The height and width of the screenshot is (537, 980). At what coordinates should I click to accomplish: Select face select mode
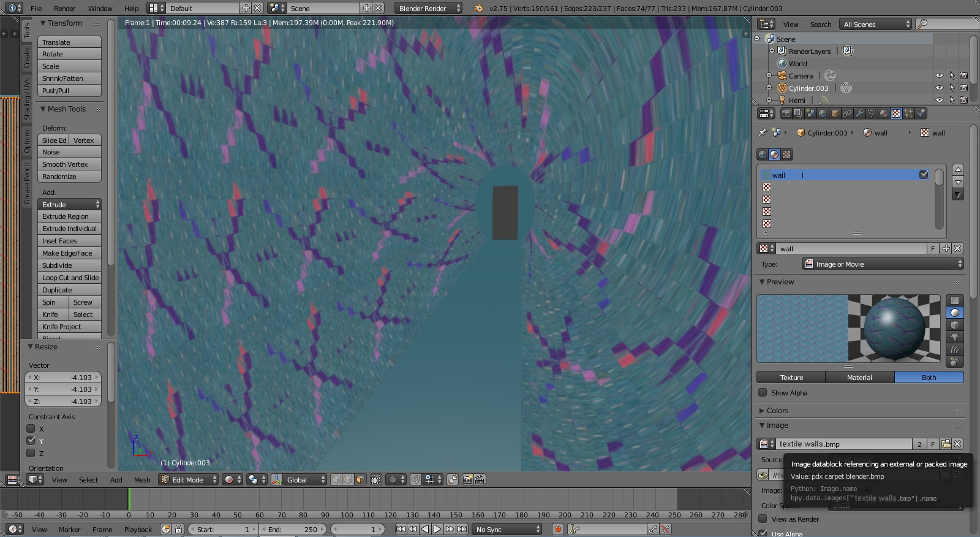(x=360, y=479)
